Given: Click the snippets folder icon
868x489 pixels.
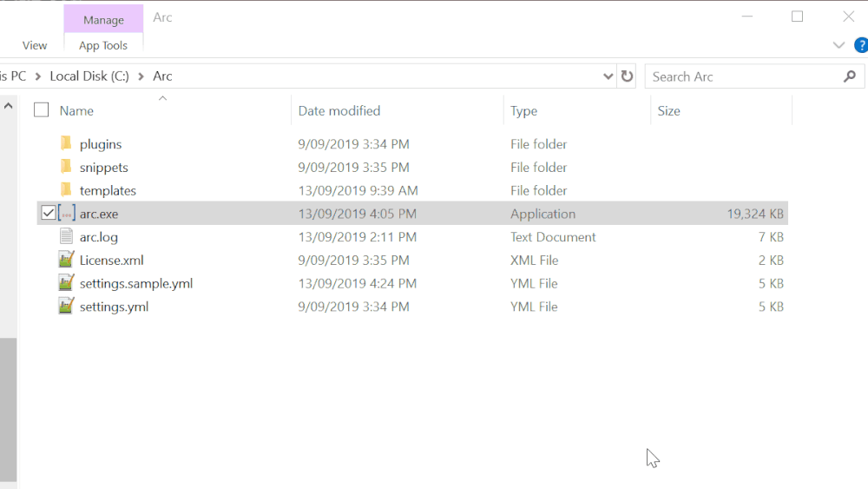Looking at the screenshot, I should 66,167.
